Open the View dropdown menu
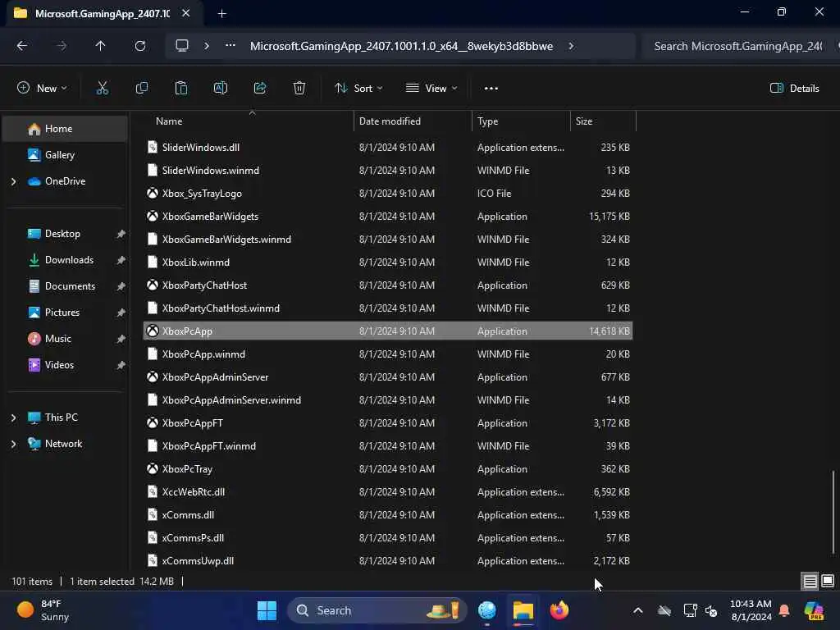 (431, 89)
